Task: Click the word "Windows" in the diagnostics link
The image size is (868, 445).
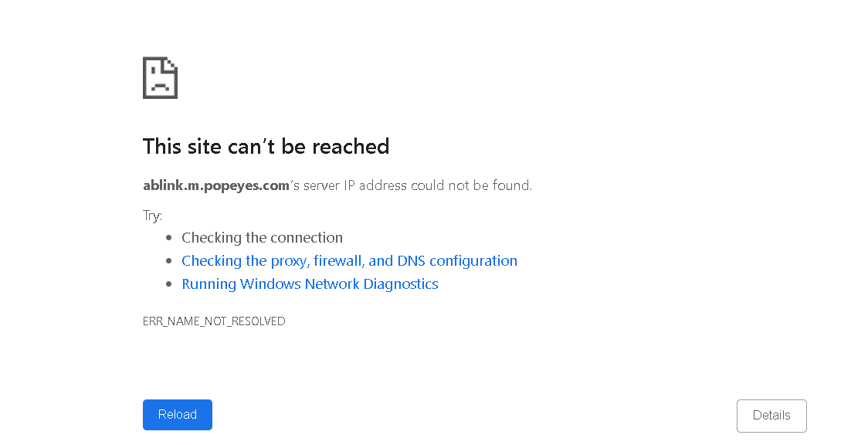Action: [270, 284]
